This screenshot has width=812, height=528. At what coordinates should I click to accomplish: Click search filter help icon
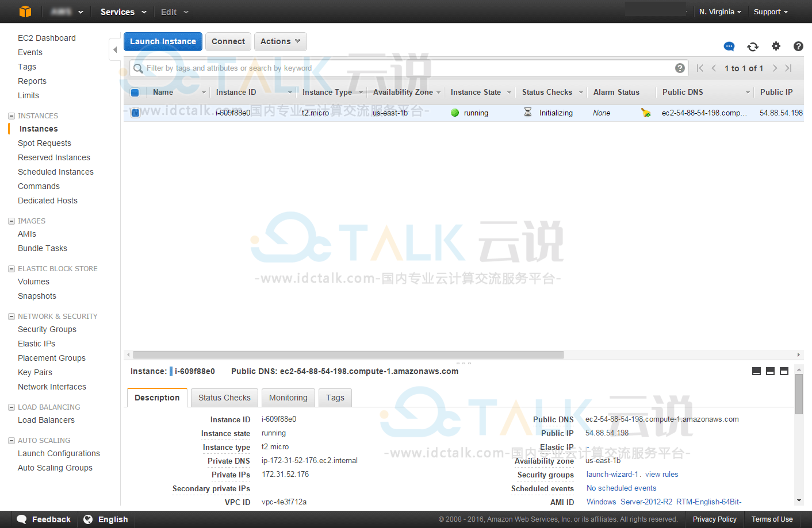[680, 68]
